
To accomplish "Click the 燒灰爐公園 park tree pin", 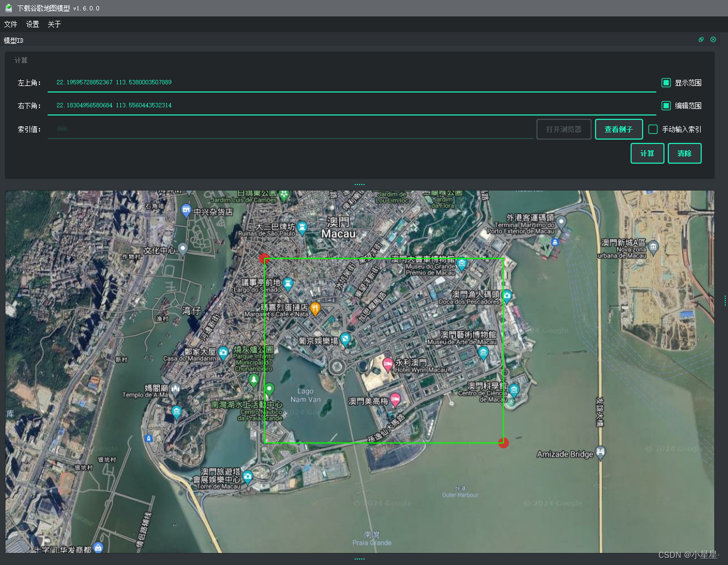I will point(253,379).
